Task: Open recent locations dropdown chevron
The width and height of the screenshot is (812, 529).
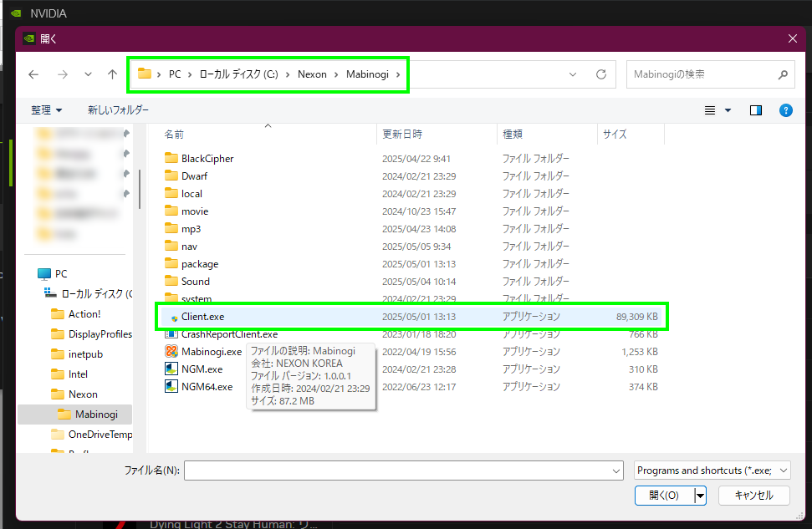Action: [88, 74]
